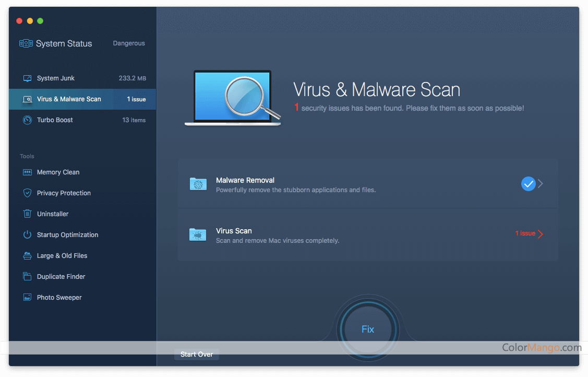Expand Virus Scan red issue chevron
Image resolution: width=588 pixels, height=377 pixels.
click(541, 234)
